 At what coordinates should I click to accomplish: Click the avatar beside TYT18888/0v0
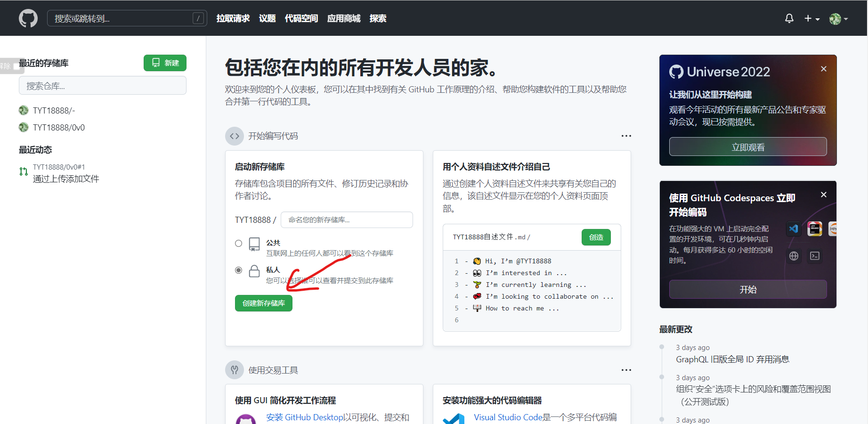pos(24,127)
